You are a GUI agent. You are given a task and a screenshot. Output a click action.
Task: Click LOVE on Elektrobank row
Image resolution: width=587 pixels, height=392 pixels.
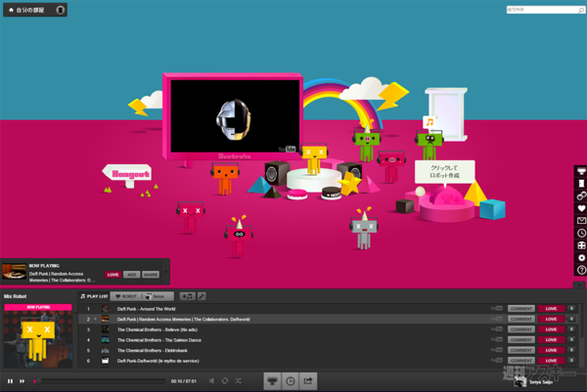(x=551, y=351)
